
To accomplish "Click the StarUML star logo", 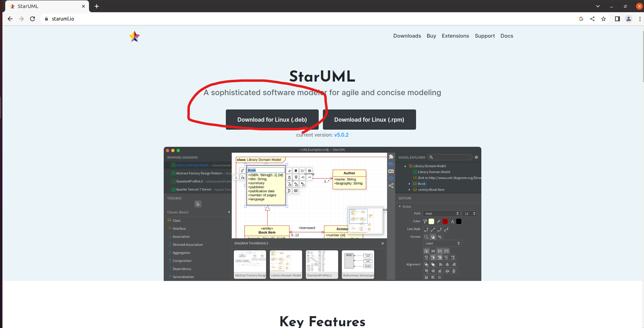I will coord(134,36).
